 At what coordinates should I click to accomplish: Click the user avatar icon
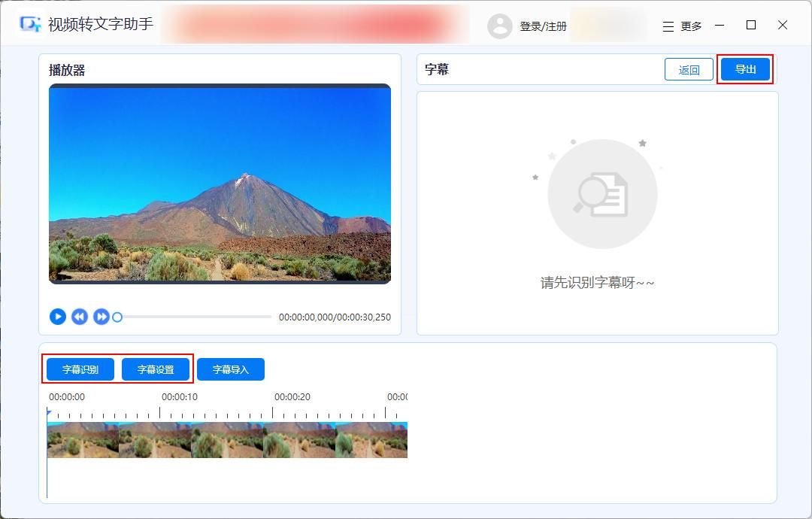(500, 26)
